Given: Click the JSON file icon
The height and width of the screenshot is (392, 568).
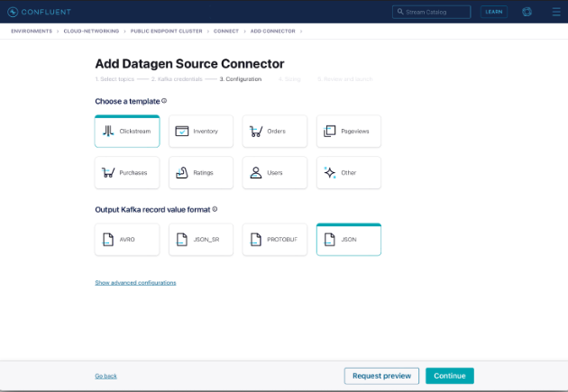Looking at the screenshot, I should pyautogui.click(x=330, y=239).
